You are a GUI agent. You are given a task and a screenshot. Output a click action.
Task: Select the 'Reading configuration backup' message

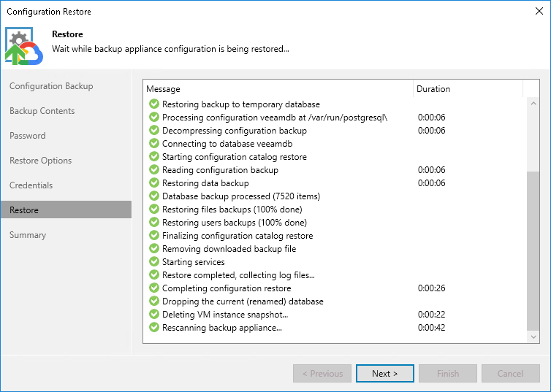click(221, 170)
